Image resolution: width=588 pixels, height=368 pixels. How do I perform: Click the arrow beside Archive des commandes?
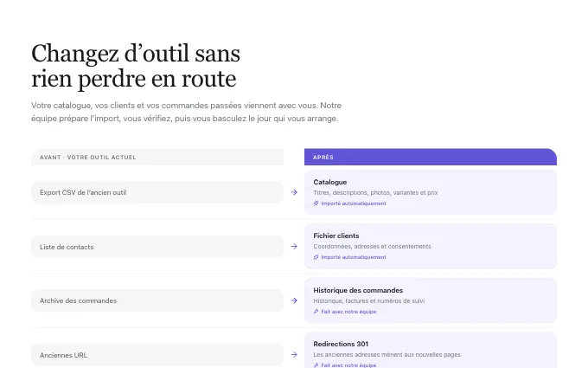tap(294, 300)
